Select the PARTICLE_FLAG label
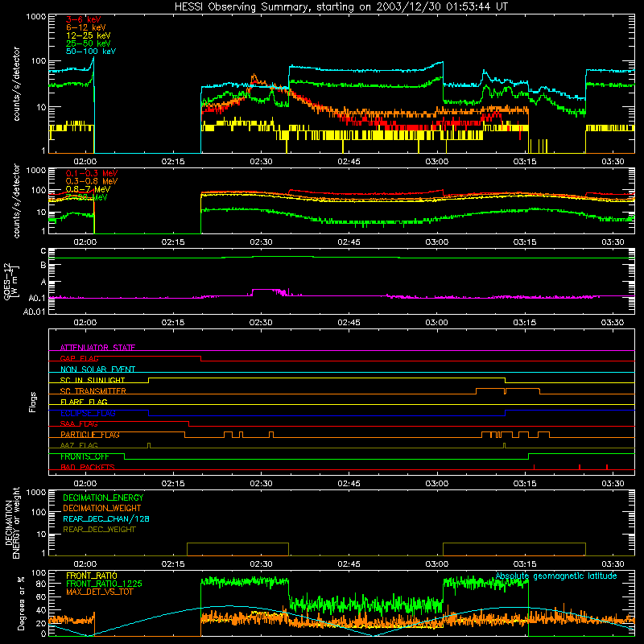This screenshot has width=644, height=644. click(x=90, y=435)
